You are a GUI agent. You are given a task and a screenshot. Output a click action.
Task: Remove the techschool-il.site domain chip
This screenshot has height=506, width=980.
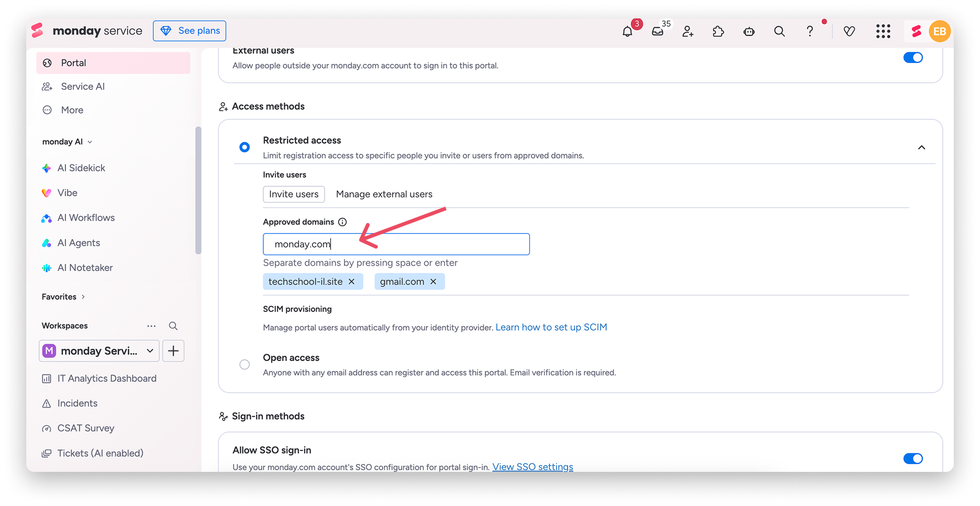click(x=351, y=282)
